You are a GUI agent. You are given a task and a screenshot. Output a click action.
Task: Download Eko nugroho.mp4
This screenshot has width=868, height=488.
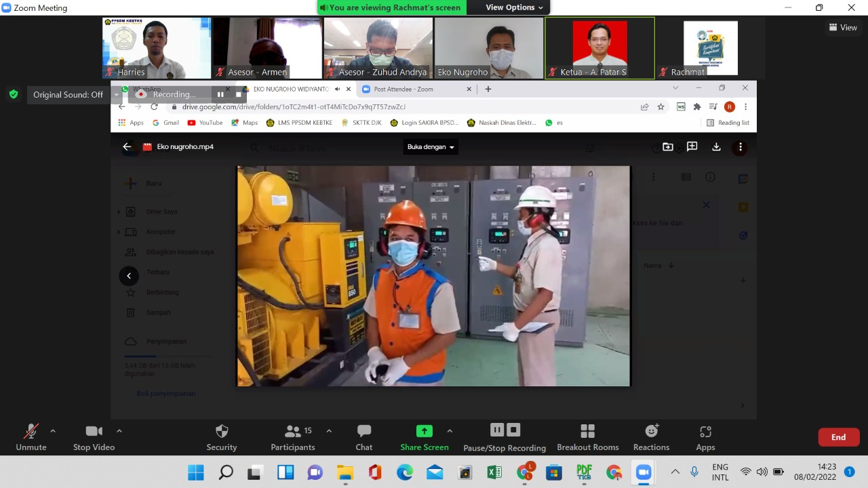716,146
